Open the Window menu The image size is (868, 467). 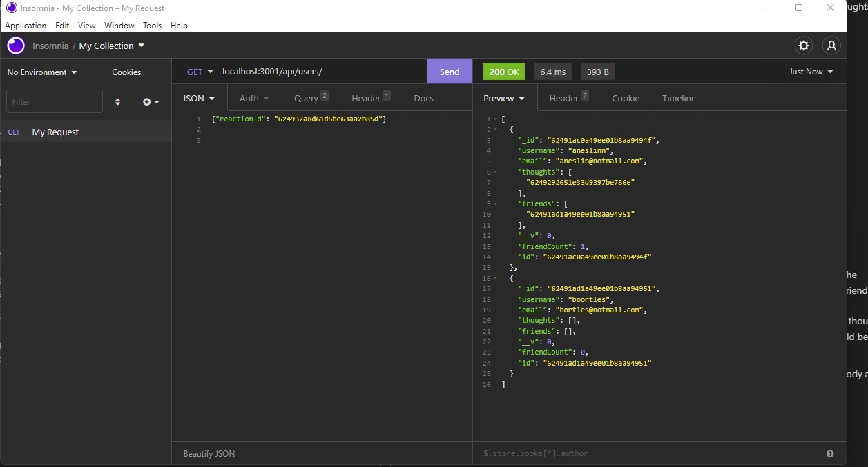[119, 26]
